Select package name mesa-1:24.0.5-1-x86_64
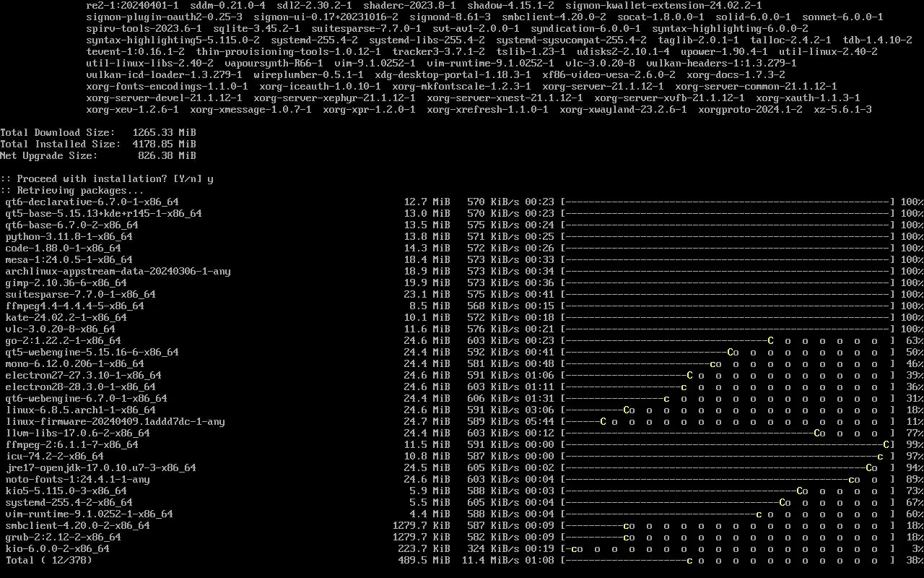Viewport: 924px width, 578px height. coord(69,259)
